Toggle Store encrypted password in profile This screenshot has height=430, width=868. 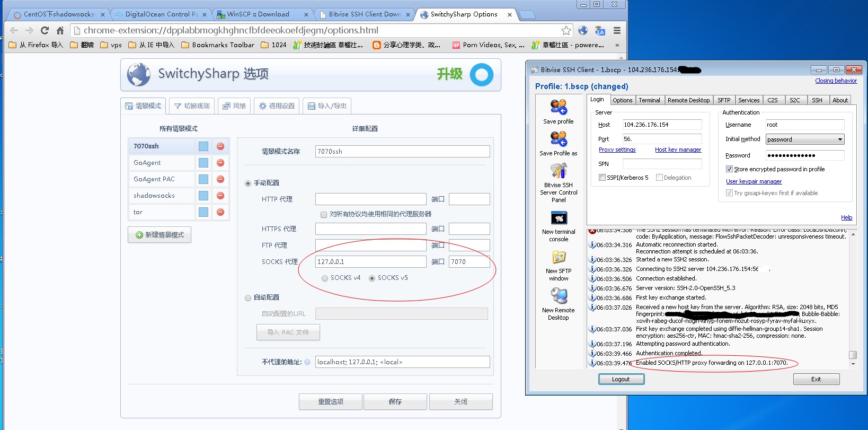729,169
